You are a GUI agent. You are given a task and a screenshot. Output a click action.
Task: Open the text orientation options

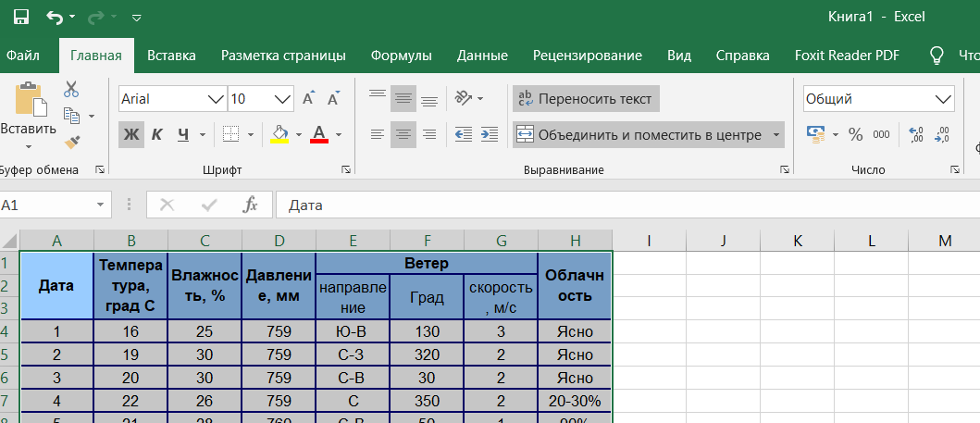(469, 98)
